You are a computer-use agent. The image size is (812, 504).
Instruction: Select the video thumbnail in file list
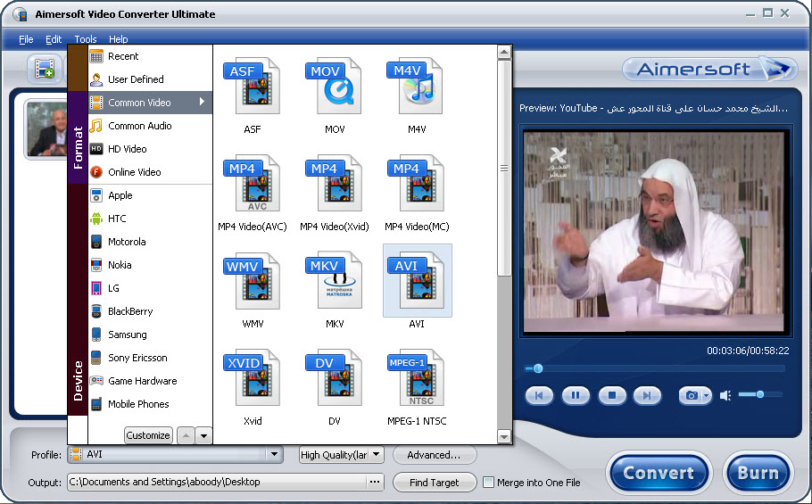click(x=46, y=129)
